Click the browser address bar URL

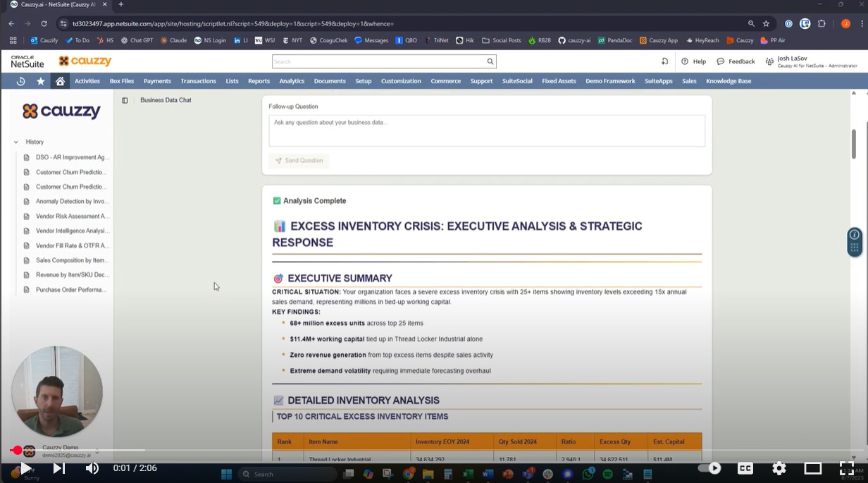point(232,23)
